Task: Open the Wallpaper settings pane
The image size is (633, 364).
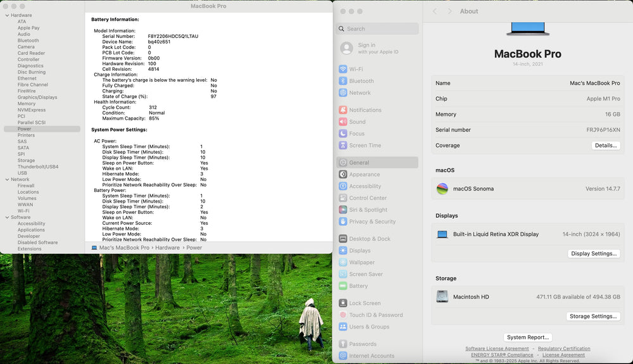Action: click(361, 263)
